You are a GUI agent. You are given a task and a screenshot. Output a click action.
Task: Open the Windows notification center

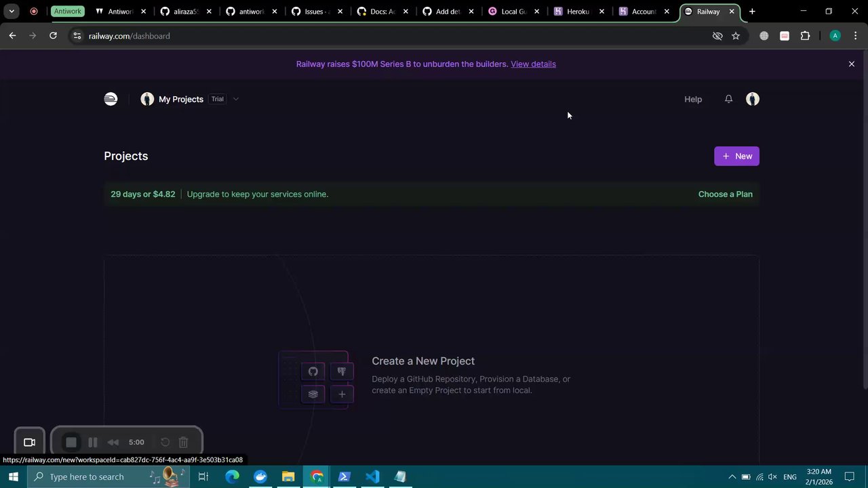[850, 477]
